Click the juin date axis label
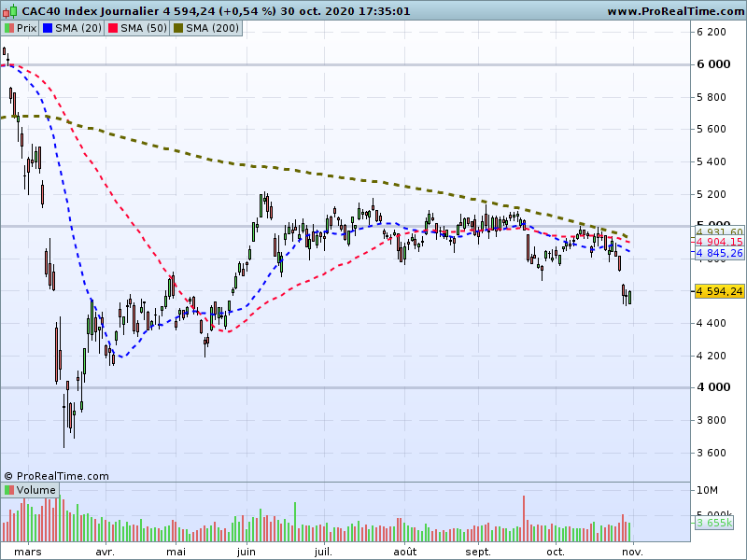This screenshot has width=747, height=560. [246, 552]
